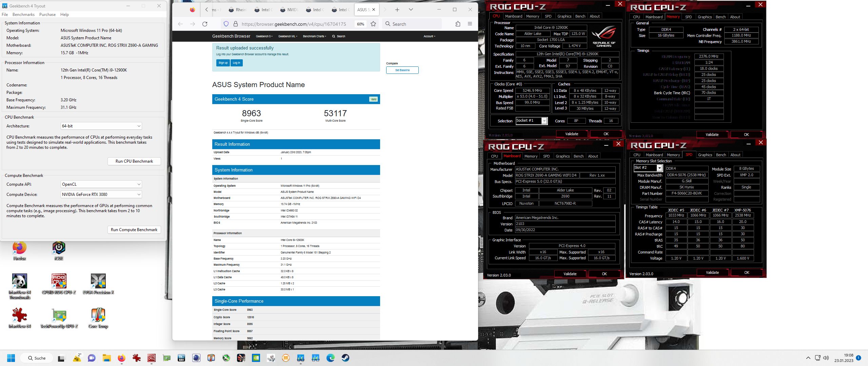Open Compute API OpenCL dropdown

point(101,184)
